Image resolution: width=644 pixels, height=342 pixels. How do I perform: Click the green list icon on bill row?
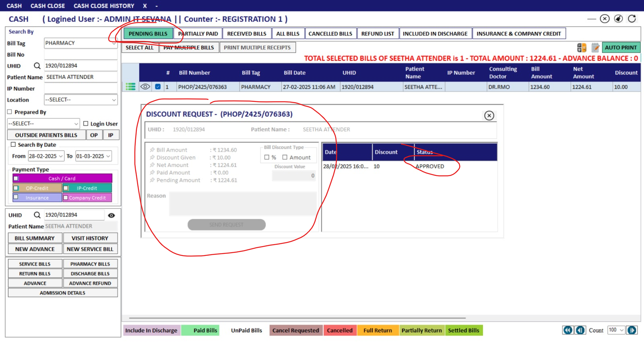click(130, 87)
